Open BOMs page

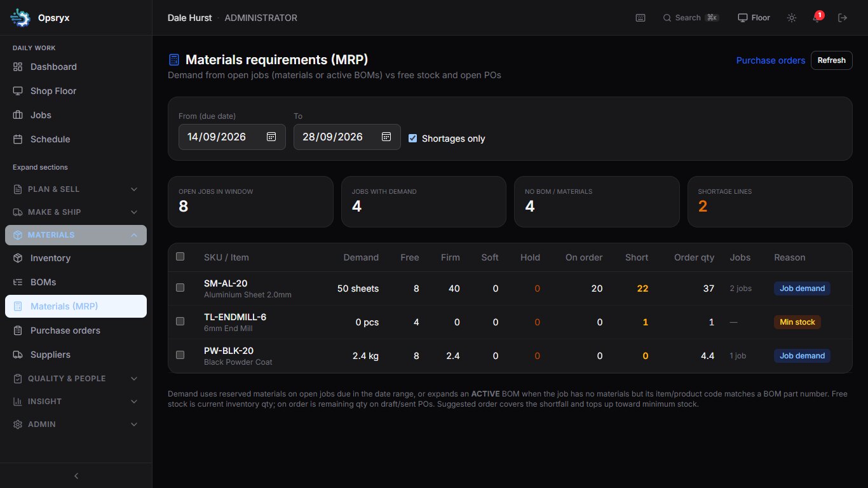click(76, 282)
